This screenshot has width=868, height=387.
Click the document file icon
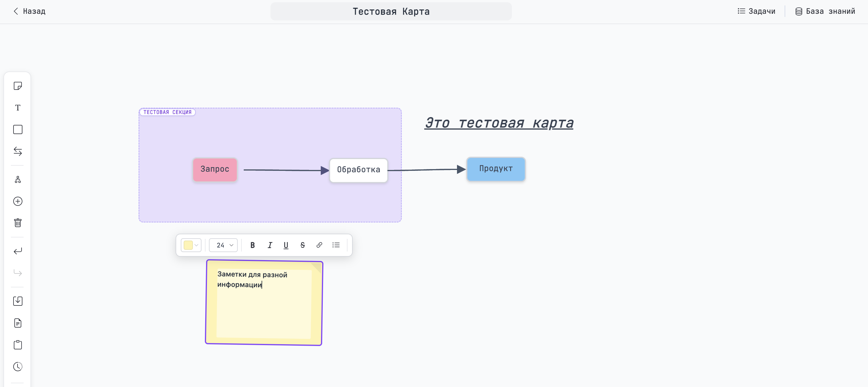click(18, 323)
